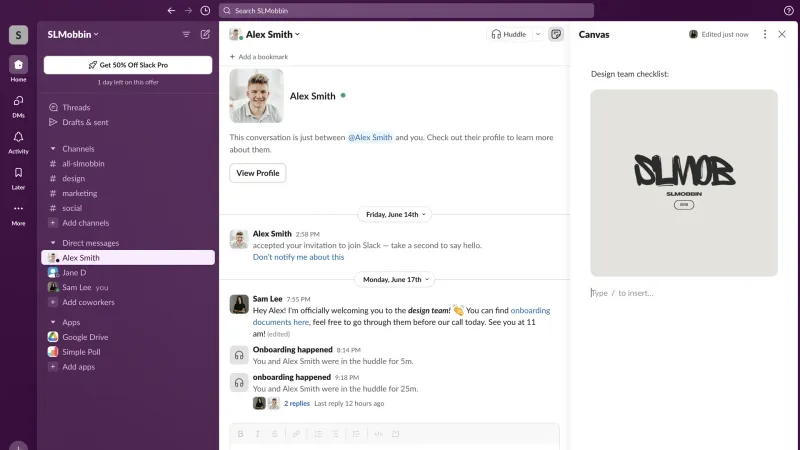Click View Profile button
Viewport: 800px width, 450px height.
[258, 173]
